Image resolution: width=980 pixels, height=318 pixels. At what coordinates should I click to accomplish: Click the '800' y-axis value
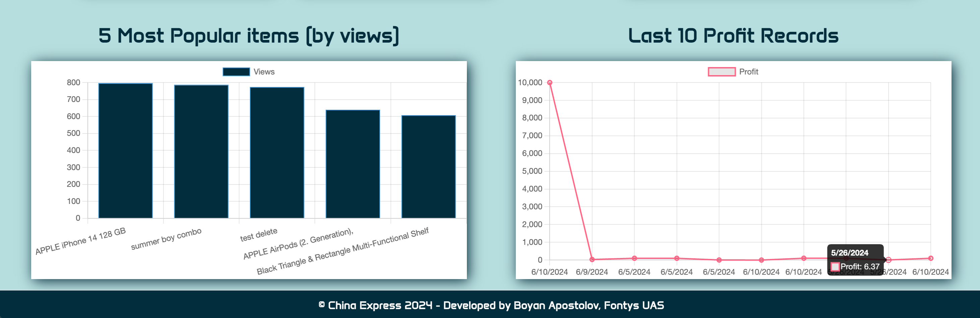coord(73,83)
